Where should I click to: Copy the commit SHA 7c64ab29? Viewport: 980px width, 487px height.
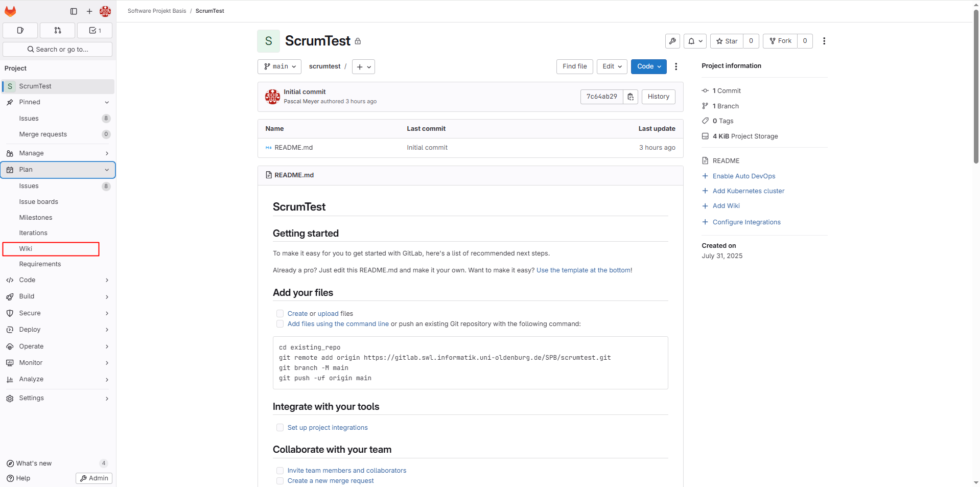pos(631,97)
